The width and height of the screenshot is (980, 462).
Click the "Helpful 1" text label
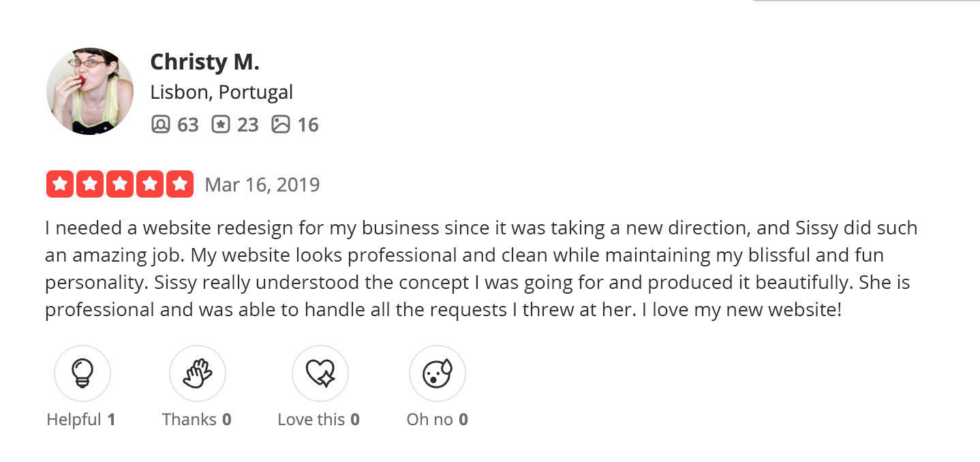[81, 419]
